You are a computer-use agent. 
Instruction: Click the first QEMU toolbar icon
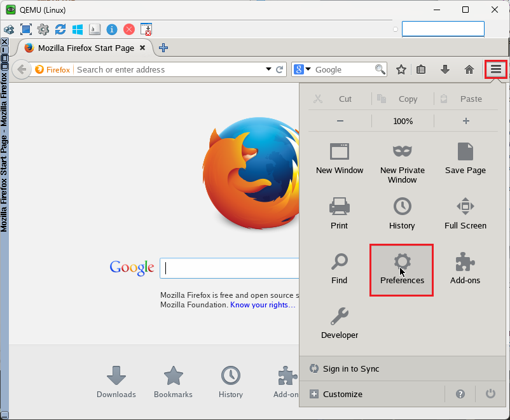point(9,30)
